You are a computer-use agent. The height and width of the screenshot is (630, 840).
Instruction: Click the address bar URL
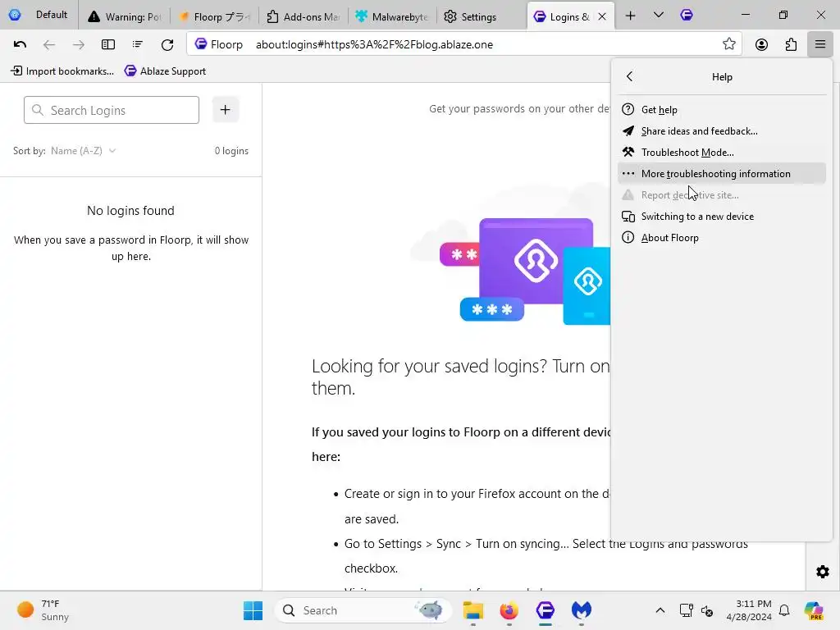click(374, 44)
